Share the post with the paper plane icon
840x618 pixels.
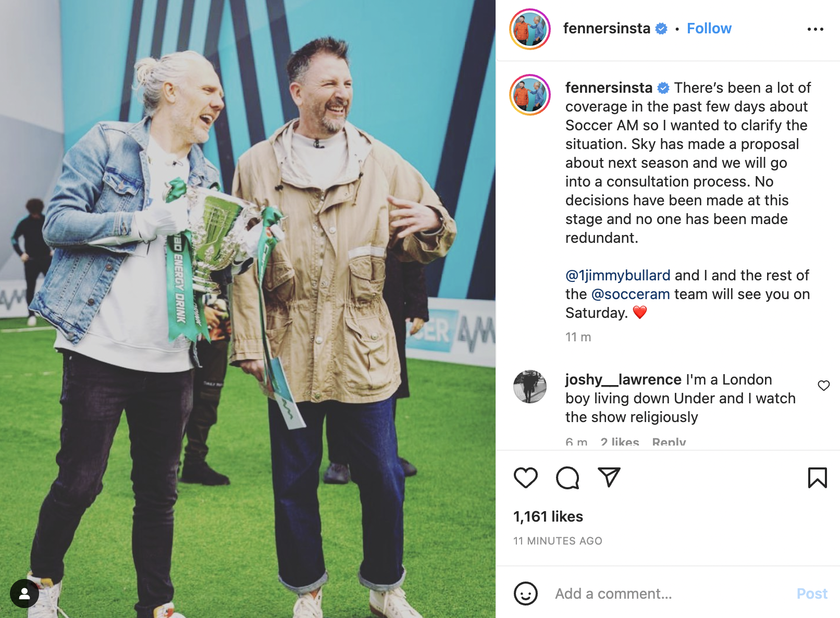(609, 477)
